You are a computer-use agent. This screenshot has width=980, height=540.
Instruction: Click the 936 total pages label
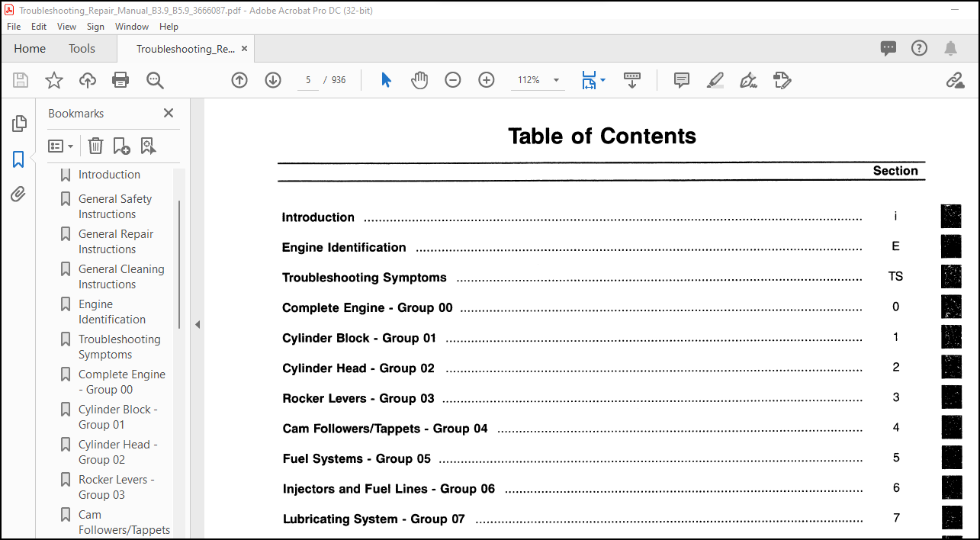(x=339, y=80)
